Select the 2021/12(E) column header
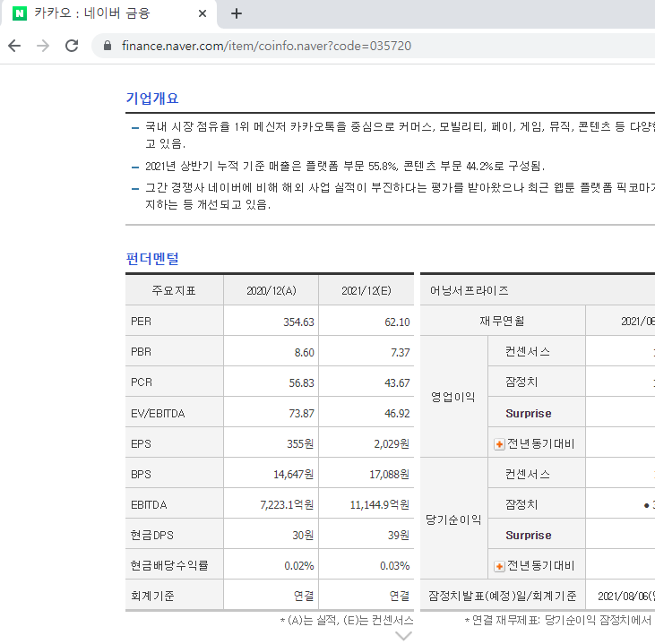The image size is (655, 644). click(366, 291)
